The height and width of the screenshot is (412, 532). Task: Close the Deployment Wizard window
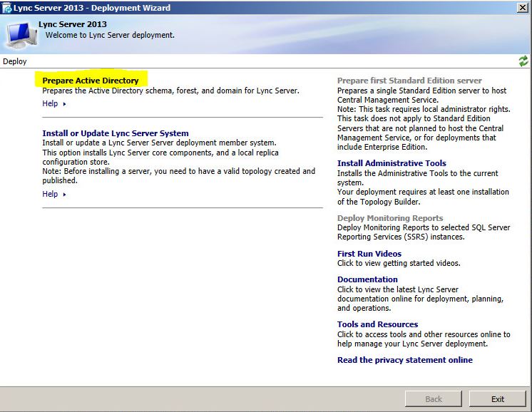[523, 7]
